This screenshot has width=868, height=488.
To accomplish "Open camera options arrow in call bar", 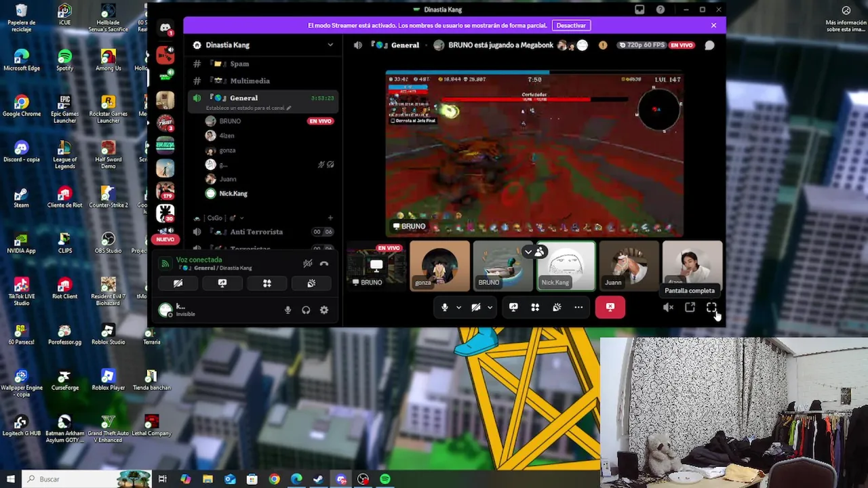I will (x=490, y=307).
